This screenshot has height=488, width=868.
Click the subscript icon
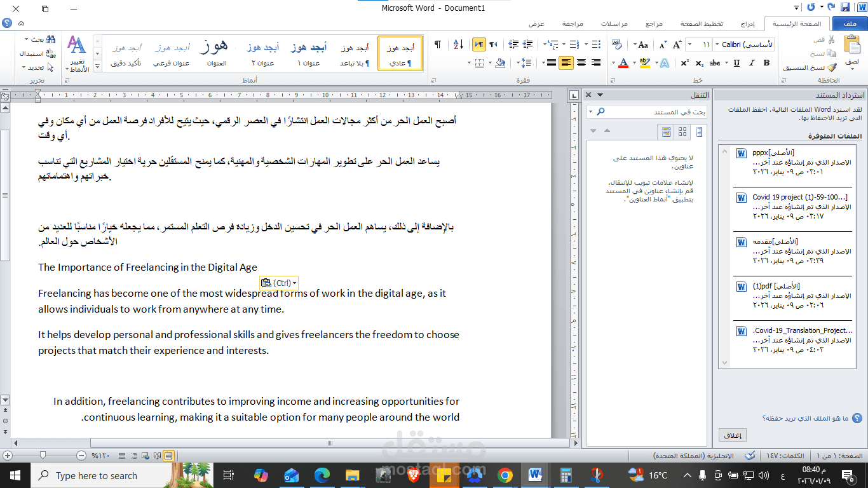(698, 62)
